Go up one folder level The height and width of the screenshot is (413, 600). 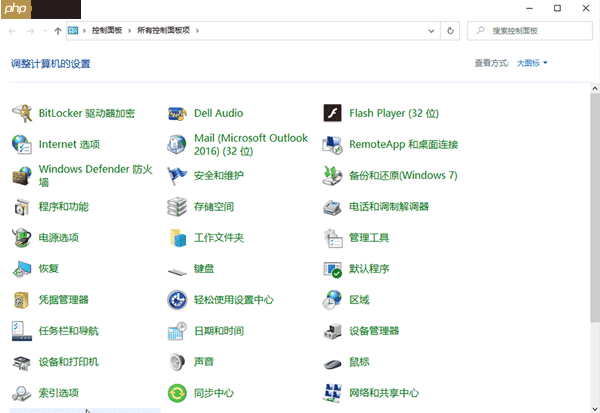point(58,31)
